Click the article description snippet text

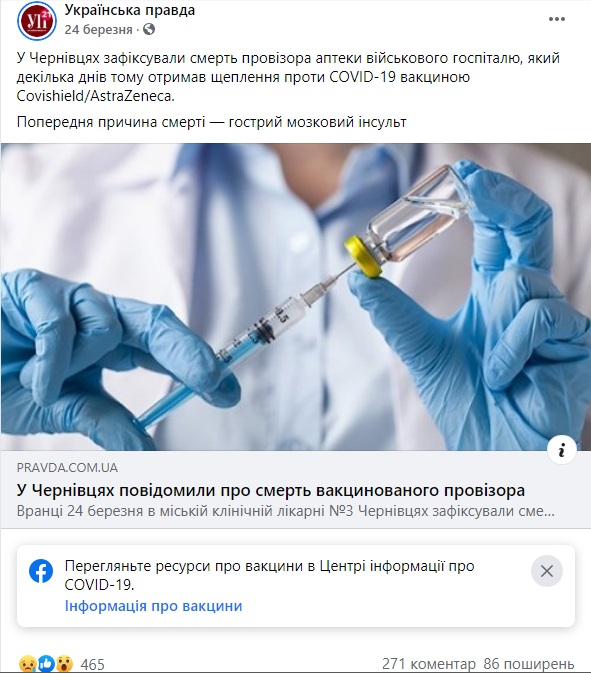coord(286,511)
